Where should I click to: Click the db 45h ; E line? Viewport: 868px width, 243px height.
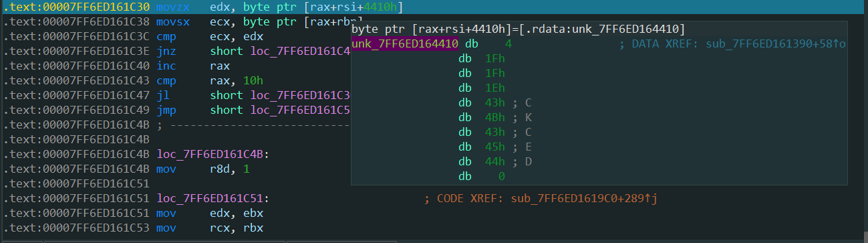(x=495, y=147)
